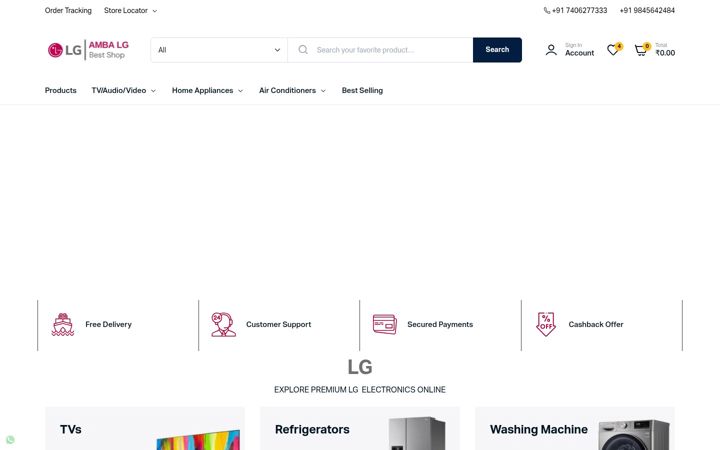This screenshot has width=720, height=450.
Task: Open the TVs category card
Action: point(145,428)
